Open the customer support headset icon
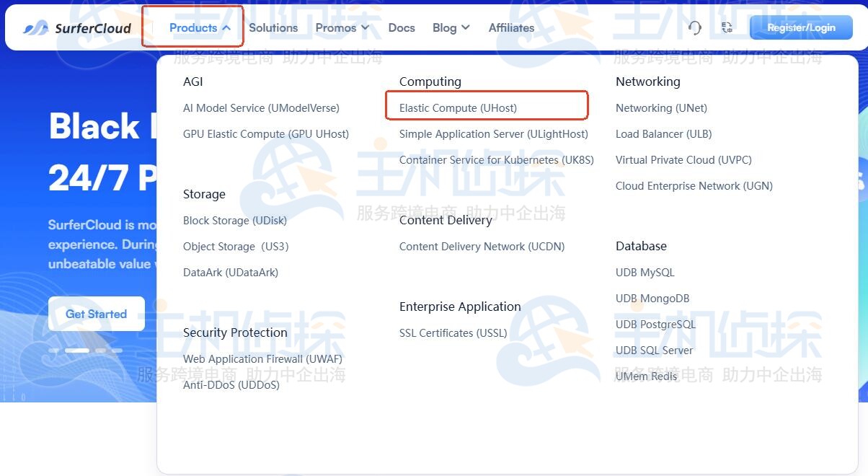 click(694, 27)
